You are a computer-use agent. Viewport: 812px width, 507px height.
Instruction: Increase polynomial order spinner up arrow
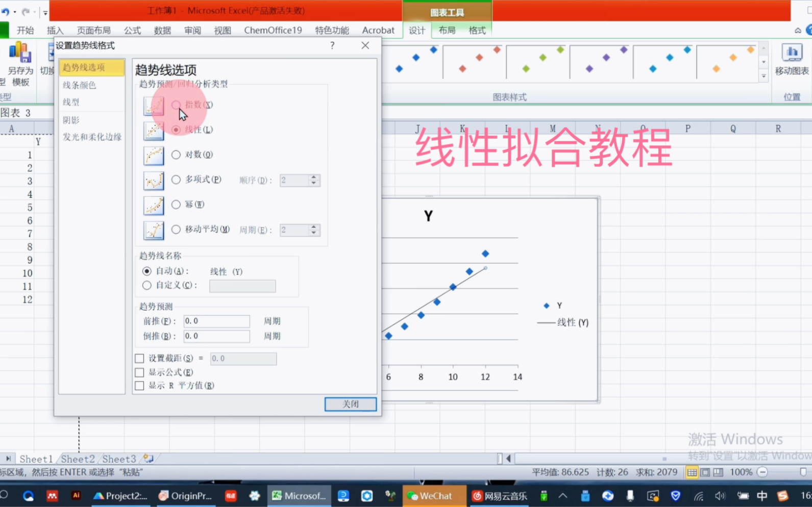tap(314, 177)
